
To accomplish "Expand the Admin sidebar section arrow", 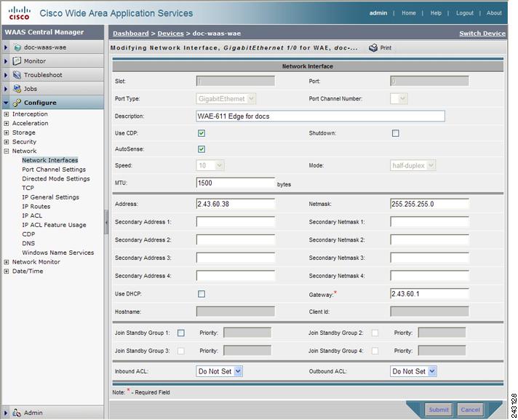I will pos(6,413).
